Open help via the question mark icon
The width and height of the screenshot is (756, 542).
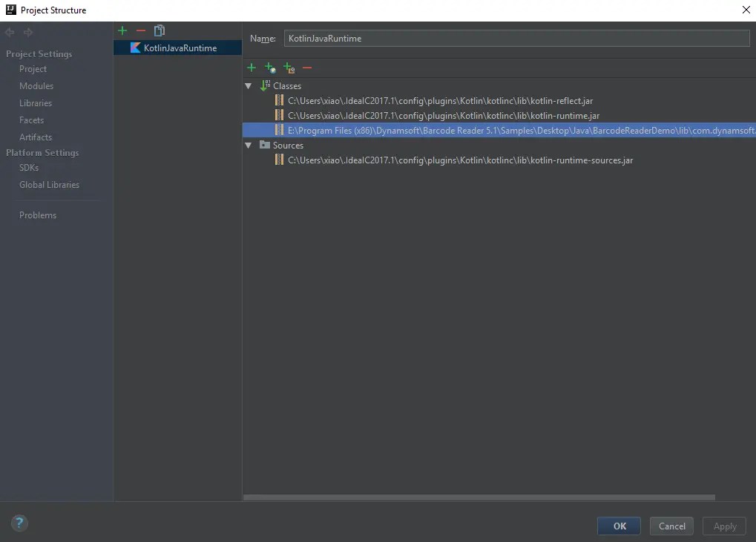coord(19,523)
